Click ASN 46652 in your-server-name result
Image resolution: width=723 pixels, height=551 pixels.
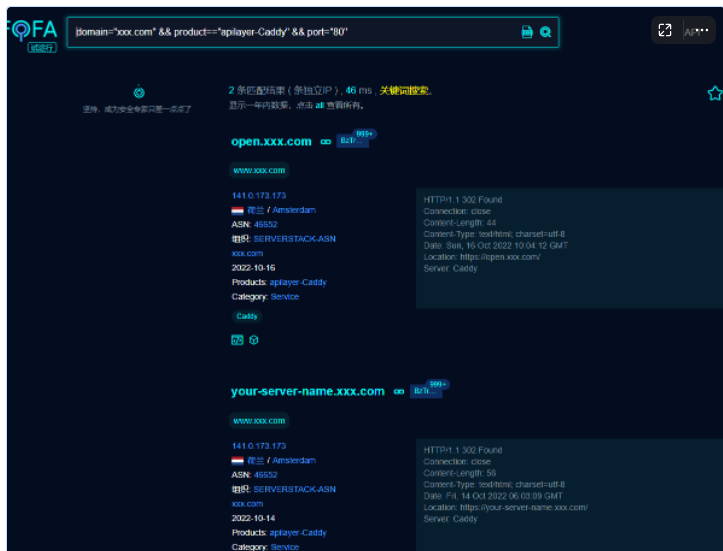(266, 475)
